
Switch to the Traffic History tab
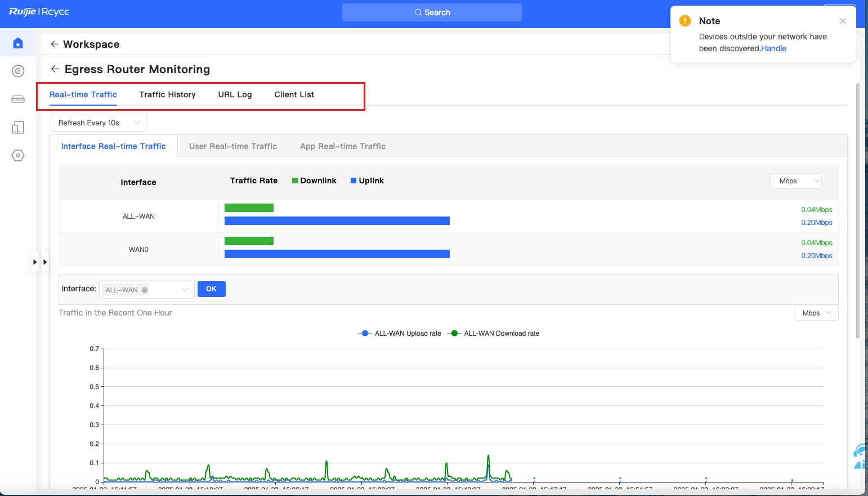(167, 94)
